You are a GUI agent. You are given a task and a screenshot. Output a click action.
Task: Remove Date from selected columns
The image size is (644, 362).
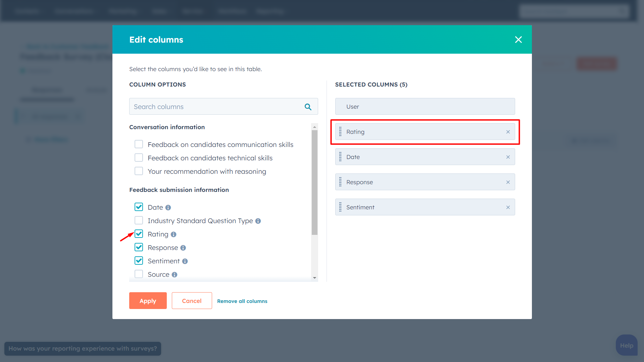pyautogui.click(x=508, y=157)
